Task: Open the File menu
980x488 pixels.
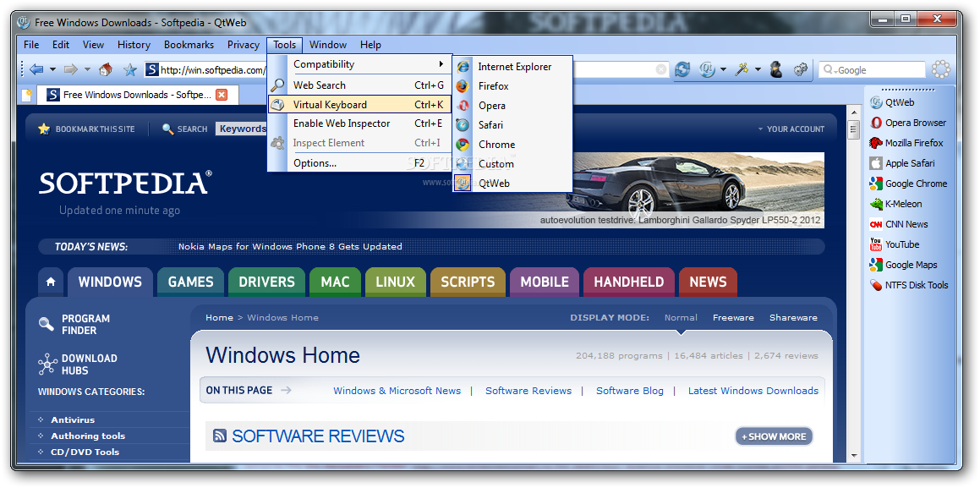Action: [31, 44]
